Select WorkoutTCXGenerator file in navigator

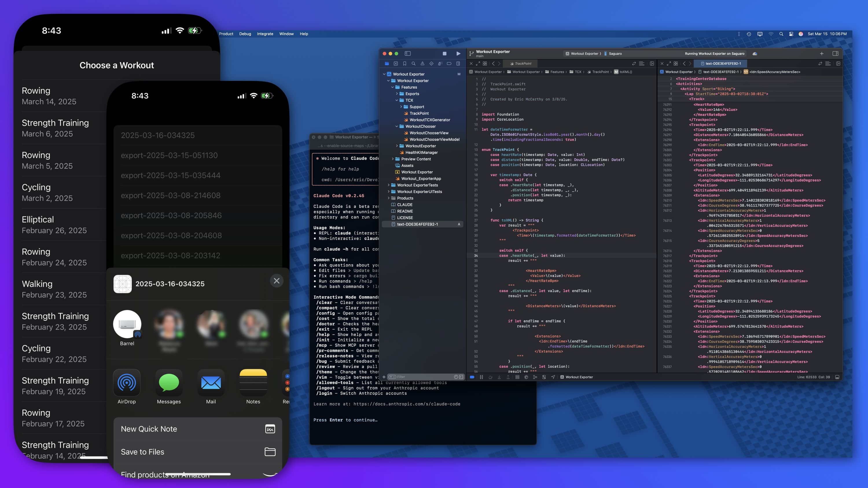click(x=430, y=120)
